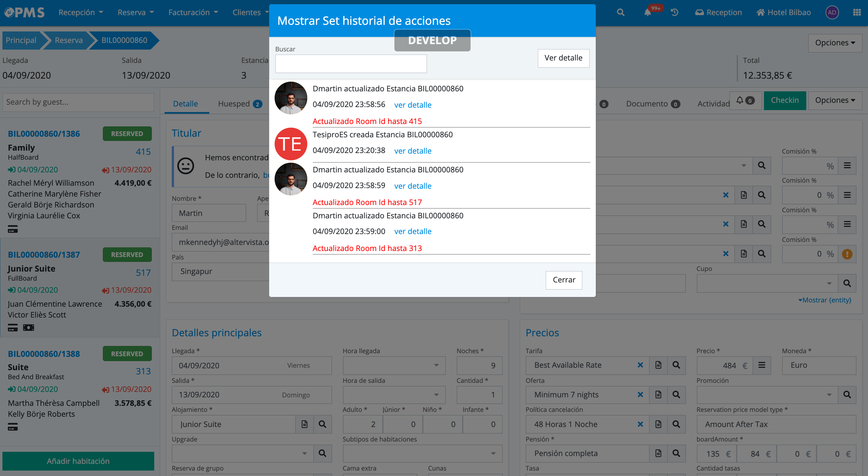Click the orange commission warning icon
The height and width of the screenshot is (476, 868).
847,254
